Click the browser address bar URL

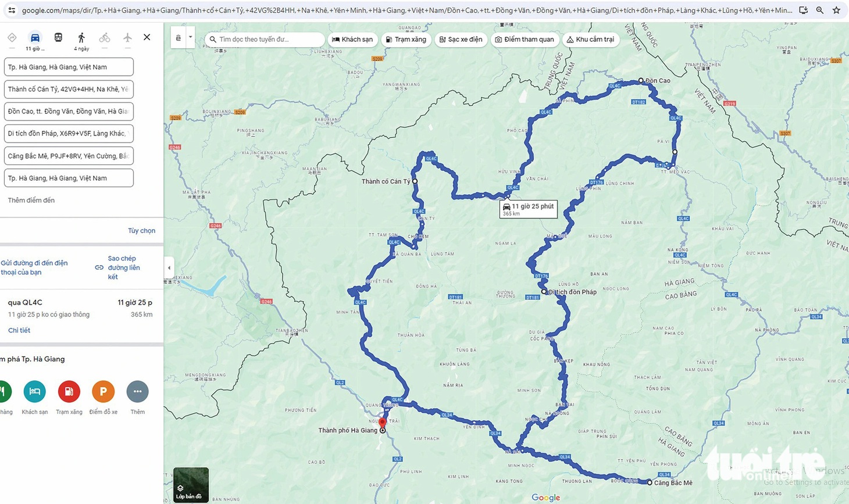pos(407,10)
